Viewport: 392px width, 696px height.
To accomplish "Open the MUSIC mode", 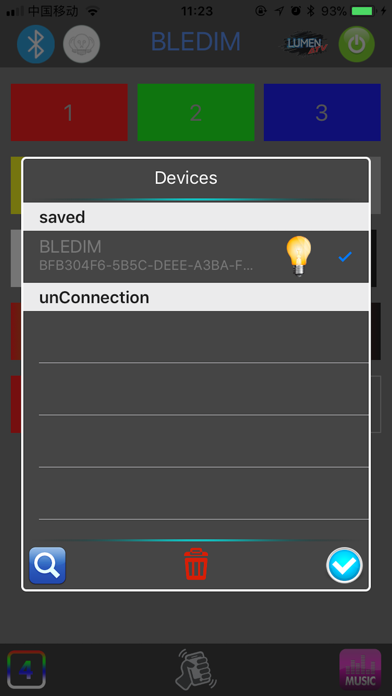I will [360, 669].
